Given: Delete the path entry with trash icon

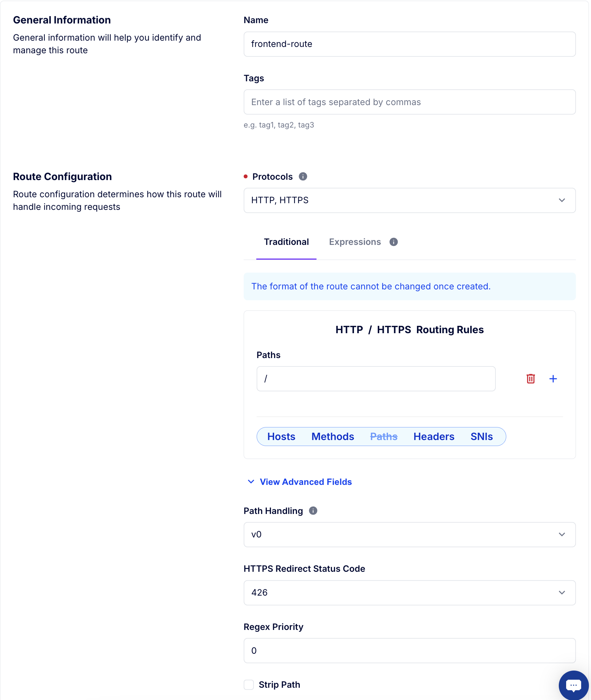Looking at the screenshot, I should [530, 379].
